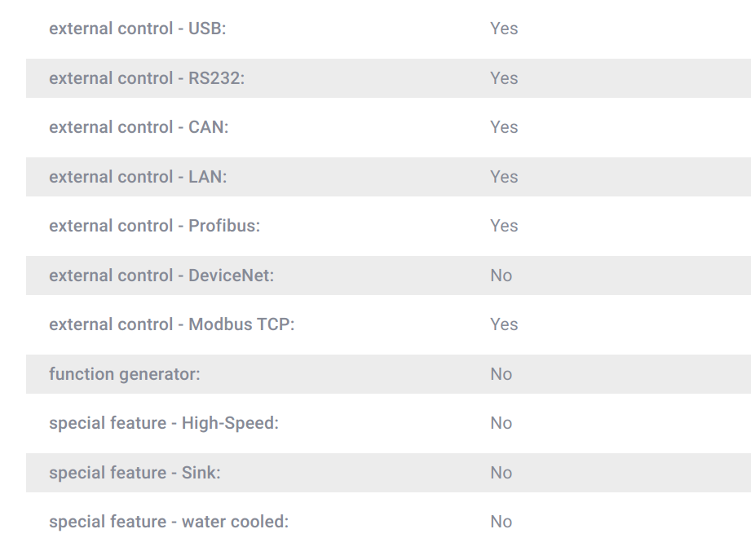The image size is (751, 560).
Task: Click the 'external control - Modbus TCP:' label
Action: tap(171, 324)
